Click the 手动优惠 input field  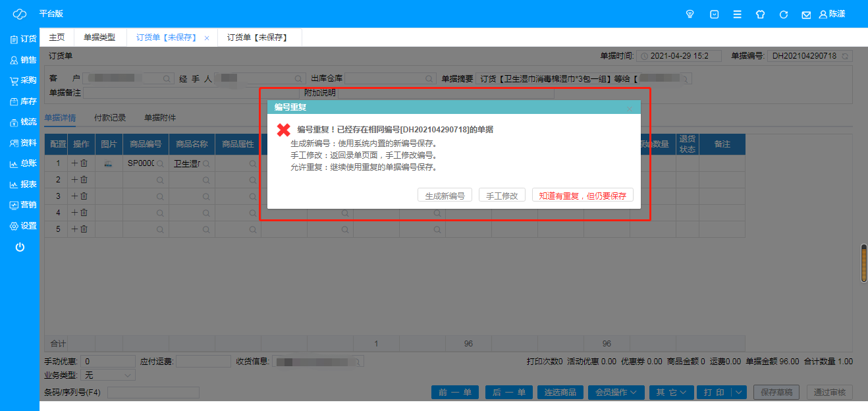[108, 362]
